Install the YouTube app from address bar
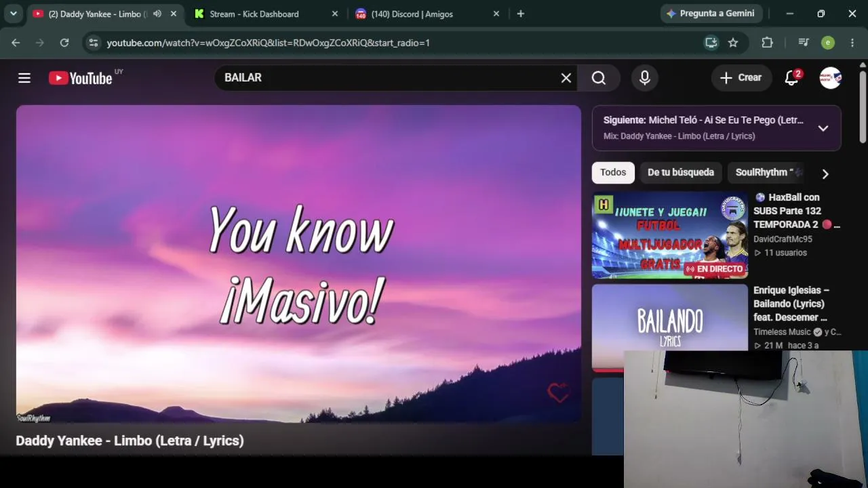The image size is (868, 488). click(x=711, y=43)
